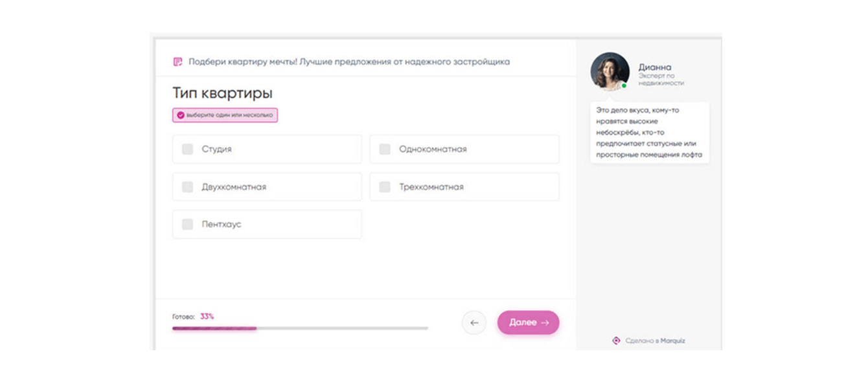Open the Сделано в Marquiz link
The image size is (868, 382).
point(654,341)
